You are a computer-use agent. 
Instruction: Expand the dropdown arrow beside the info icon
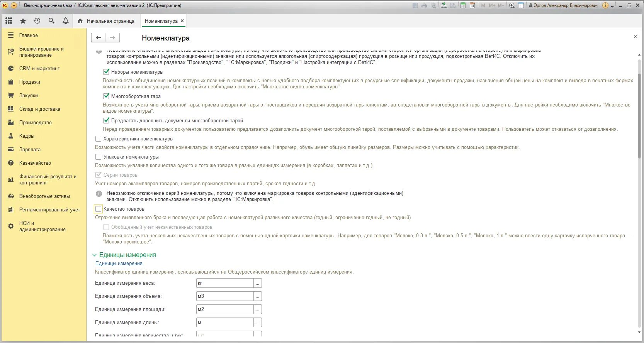pyautogui.click(x=612, y=6)
